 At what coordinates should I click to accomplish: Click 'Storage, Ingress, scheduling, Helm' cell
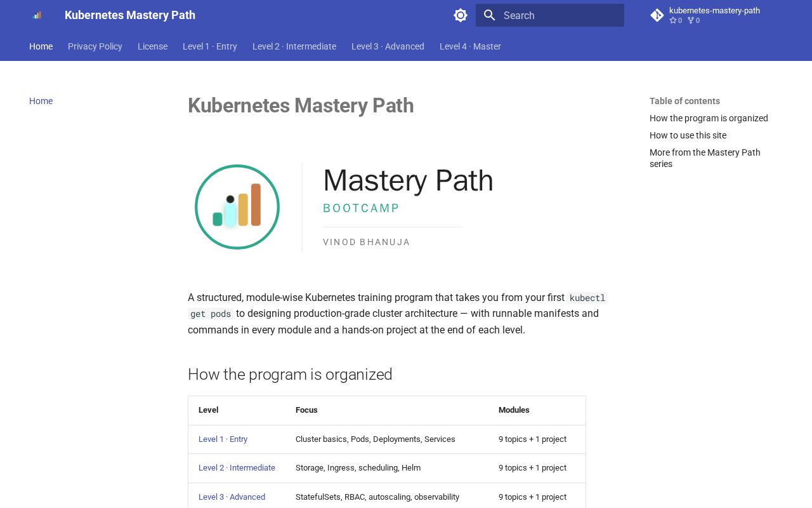click(387, 468)
